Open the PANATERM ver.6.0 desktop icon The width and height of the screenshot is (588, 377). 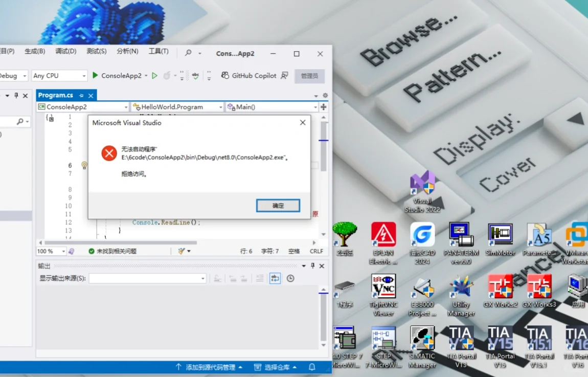[x=461, y=243]
